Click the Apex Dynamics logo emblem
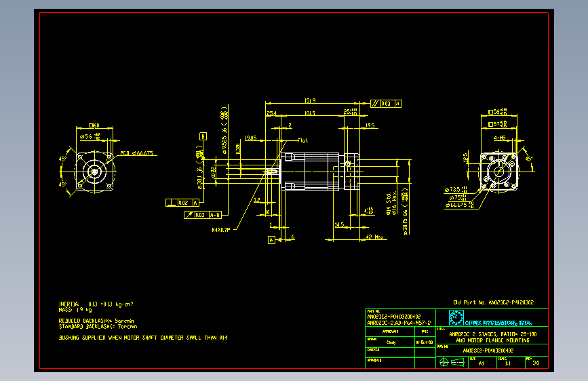This screenshot has height=381, width=588. pos(456,318)
